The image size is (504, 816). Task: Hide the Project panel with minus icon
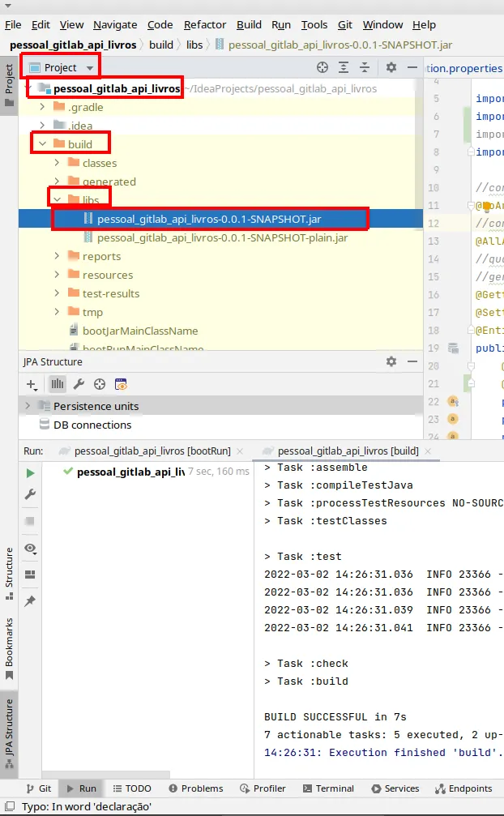[x=412, y=67]
